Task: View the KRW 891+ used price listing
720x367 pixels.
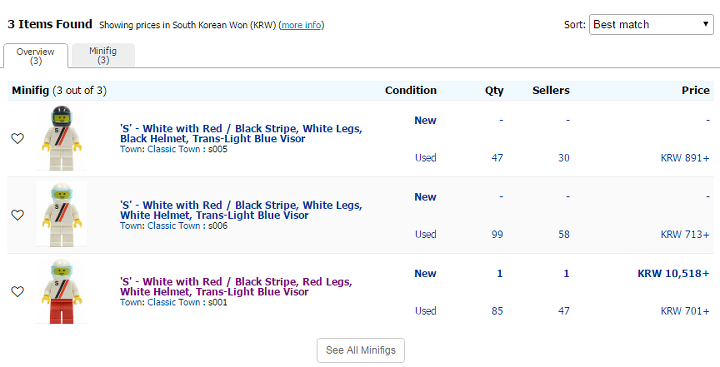Action: point(685,158)
